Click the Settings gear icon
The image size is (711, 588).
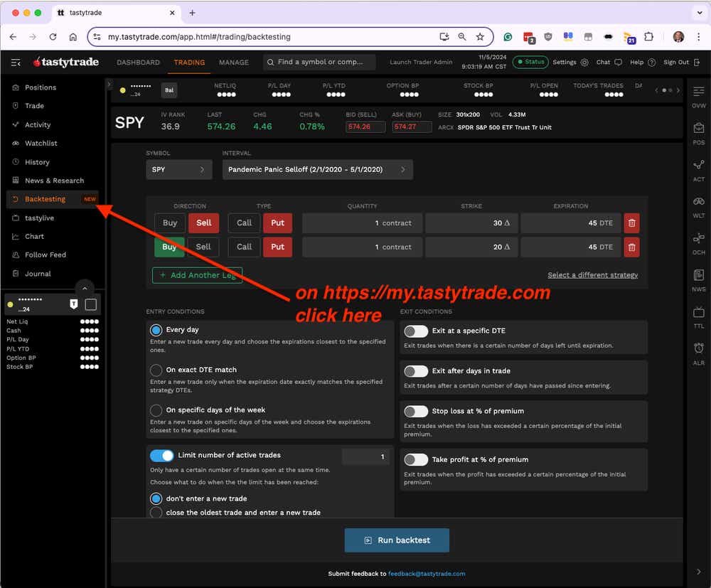point(584,63)
